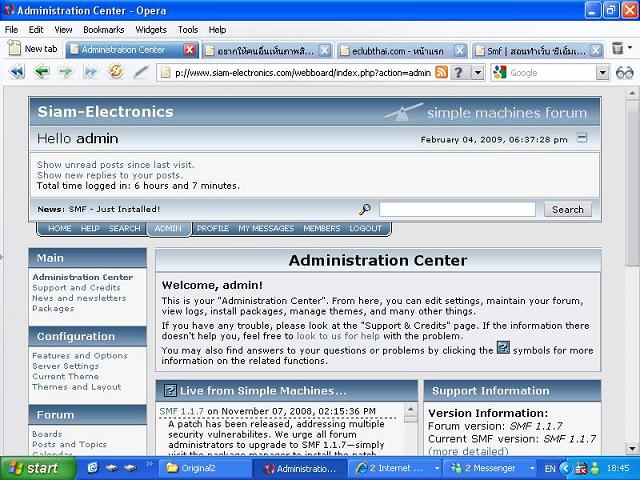Open Boards link under Forum
Screen dimensions: 640x480
(47, 434)
